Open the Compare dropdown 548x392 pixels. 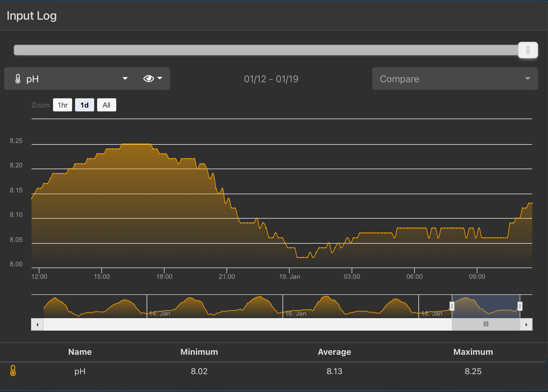pyautogui.click(x=455, y=79)
